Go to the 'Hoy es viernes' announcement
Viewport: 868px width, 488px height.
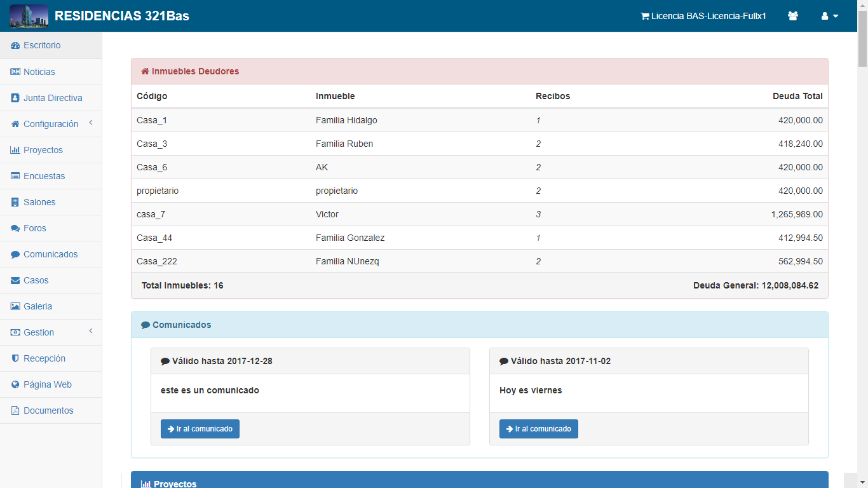pos(539,429)
